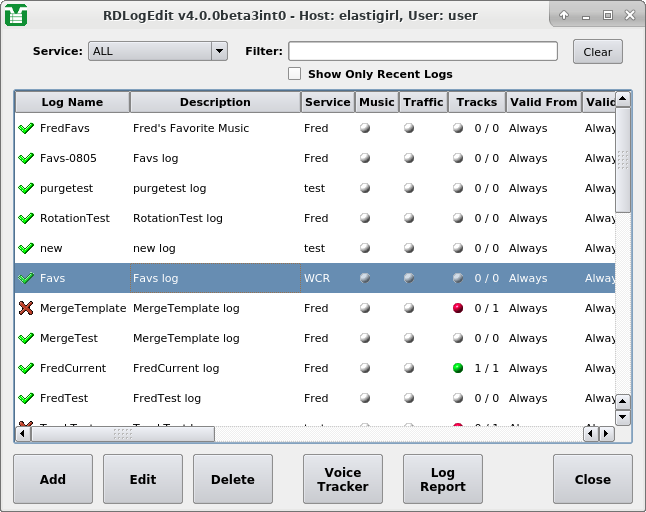646x512 pixels.
Task: Click the red X icon beside MergeTemplate
Action: (26, 308)
